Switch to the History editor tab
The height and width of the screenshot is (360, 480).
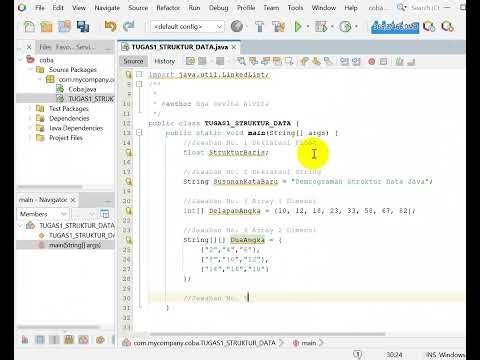[x=164, y=61]
